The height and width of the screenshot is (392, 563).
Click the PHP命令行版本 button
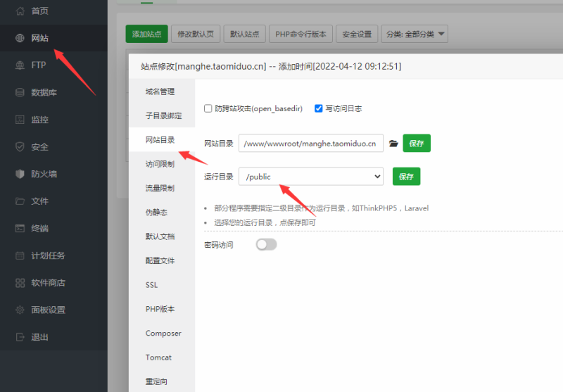click(301, 34)
